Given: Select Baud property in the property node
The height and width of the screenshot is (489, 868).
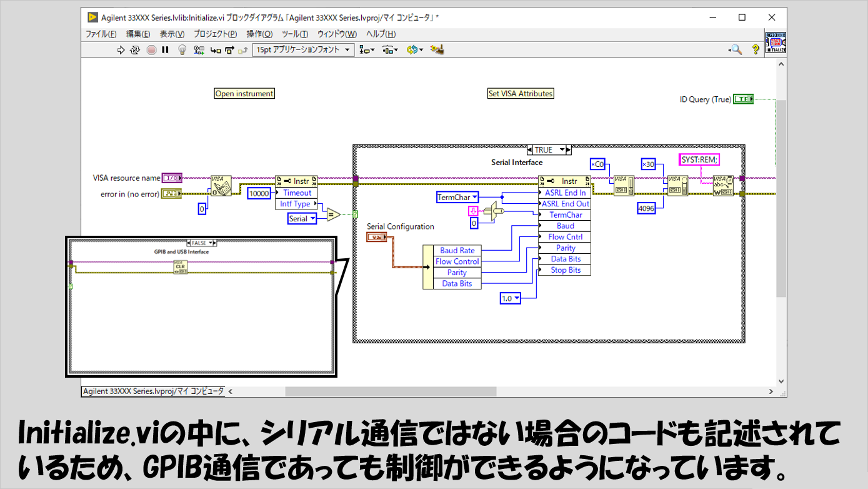Looking at the screenshot, I should point(564,226).
